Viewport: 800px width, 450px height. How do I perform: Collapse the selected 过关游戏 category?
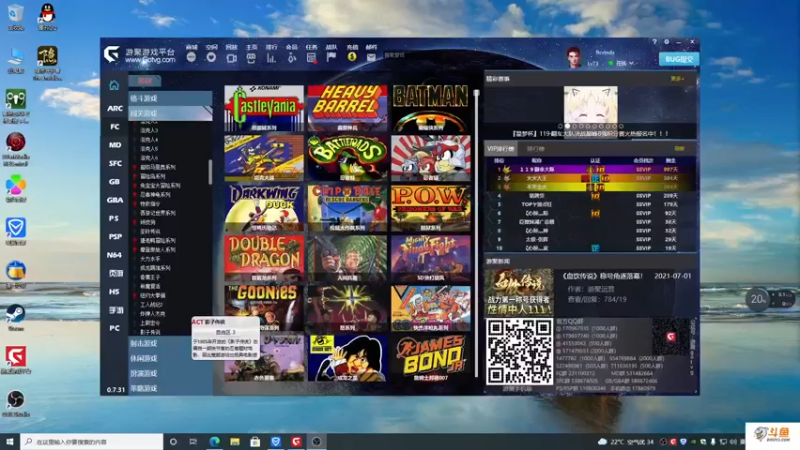tap(170, 113)
